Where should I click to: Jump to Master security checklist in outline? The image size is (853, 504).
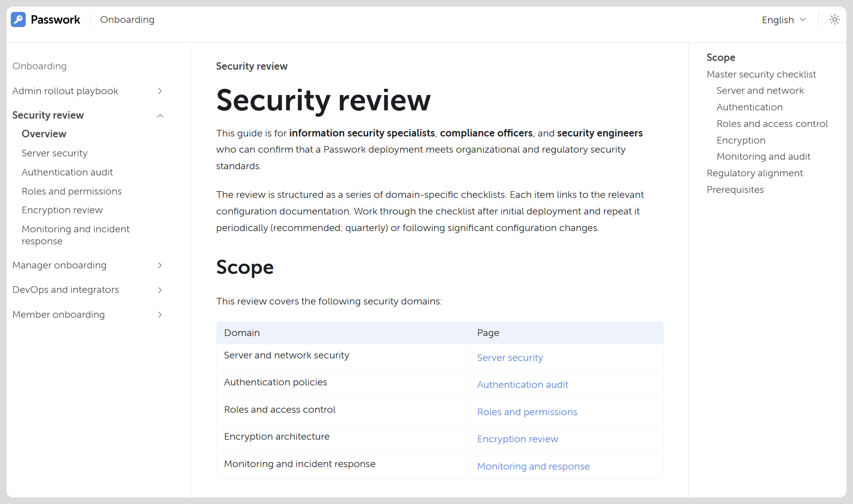pos(761,74)
